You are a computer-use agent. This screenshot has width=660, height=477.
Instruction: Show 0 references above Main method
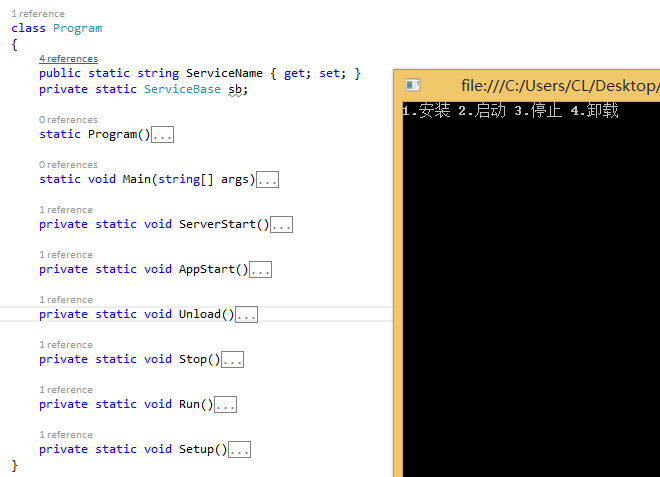click(x=68, y=165)
